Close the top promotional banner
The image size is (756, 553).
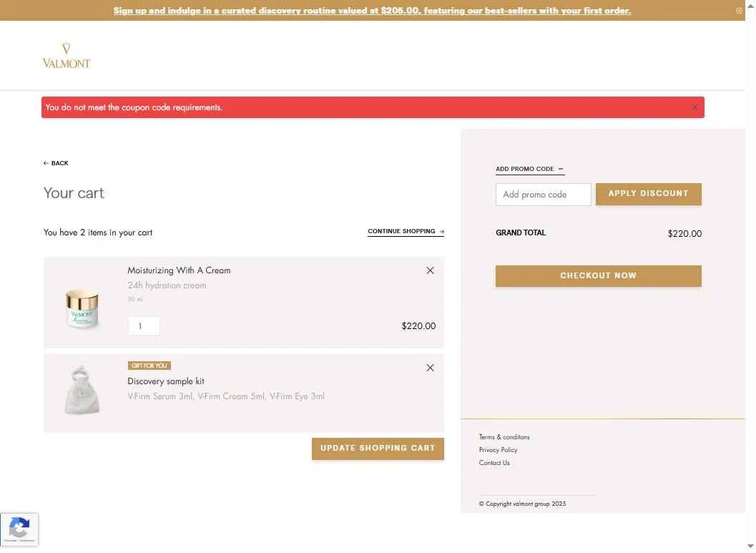tap(739, 10)
